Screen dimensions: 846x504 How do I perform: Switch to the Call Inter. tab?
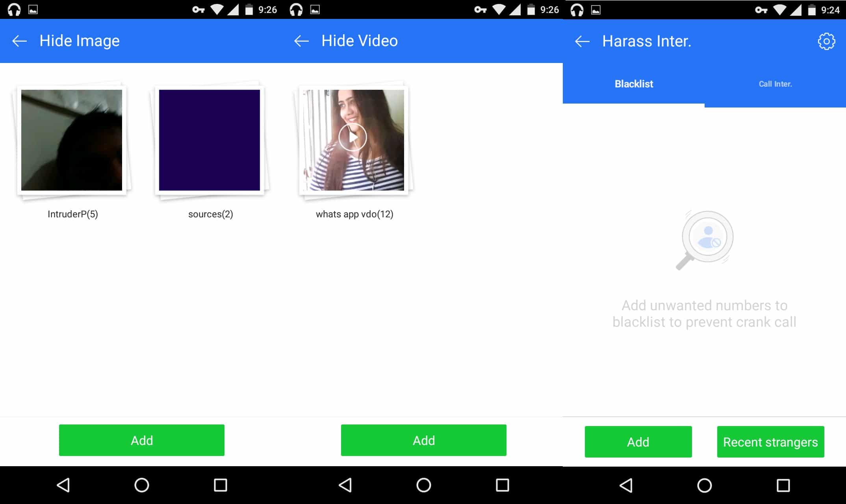point(774,83)
